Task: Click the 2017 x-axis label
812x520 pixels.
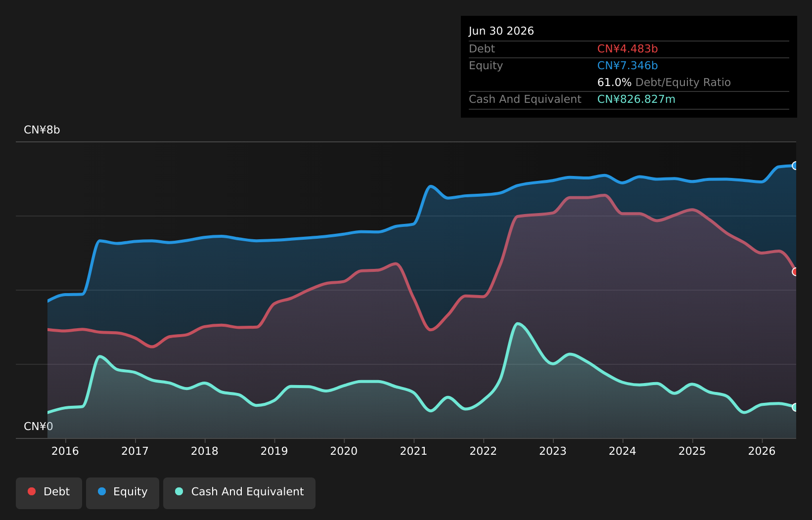Action: 135,451
